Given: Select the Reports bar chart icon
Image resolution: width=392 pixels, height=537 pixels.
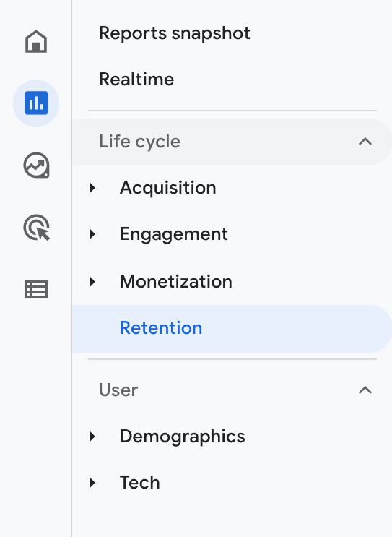Looking at the screenshot, I should point(36,103).
